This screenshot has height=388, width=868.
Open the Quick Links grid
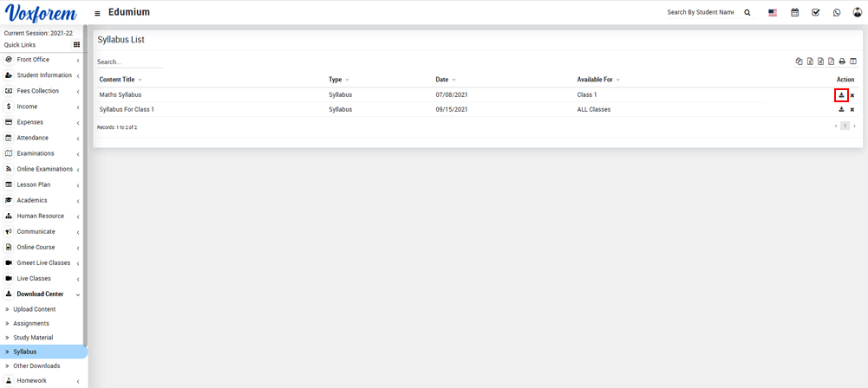click(x=76, y=45)
